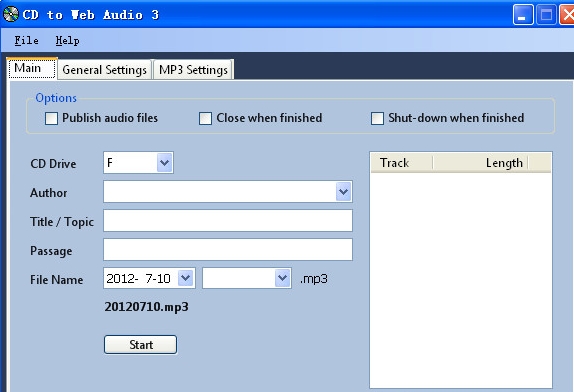Viewport: 574px width, 392px height.
Task: Open the File Name date picker arrow
Action: [186, 278]
